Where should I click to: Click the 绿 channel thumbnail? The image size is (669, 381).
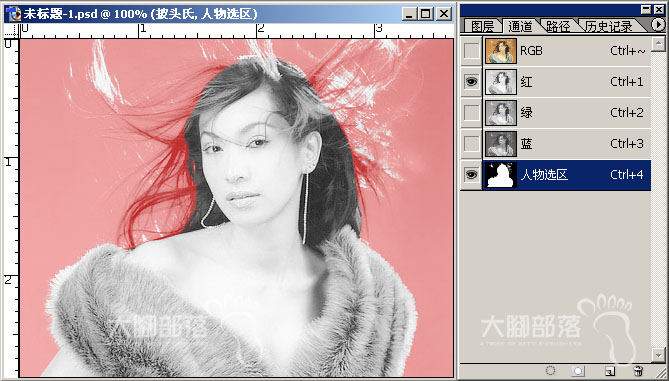501,113
